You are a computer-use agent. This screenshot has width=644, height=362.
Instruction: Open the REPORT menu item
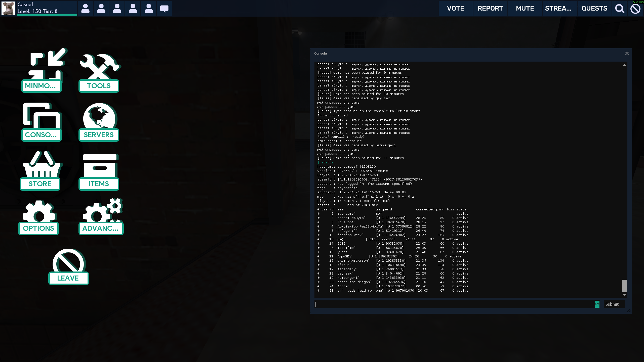click(x=490, y=9)
